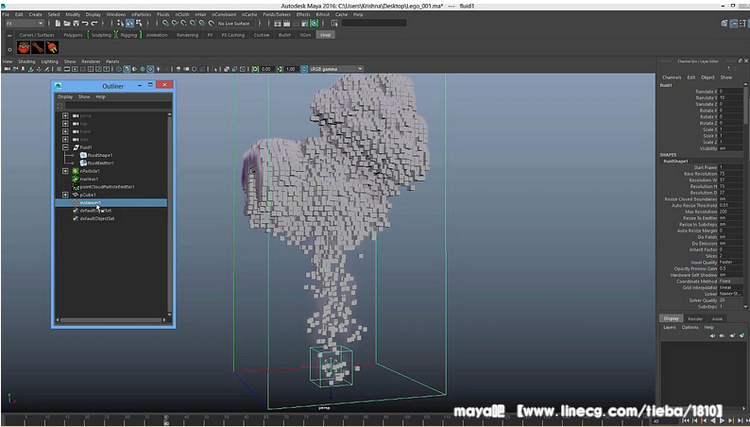This screenshot has height=427, width=750.
Task: Click Options in Layer Editor
Action: (x=690, y=328)
